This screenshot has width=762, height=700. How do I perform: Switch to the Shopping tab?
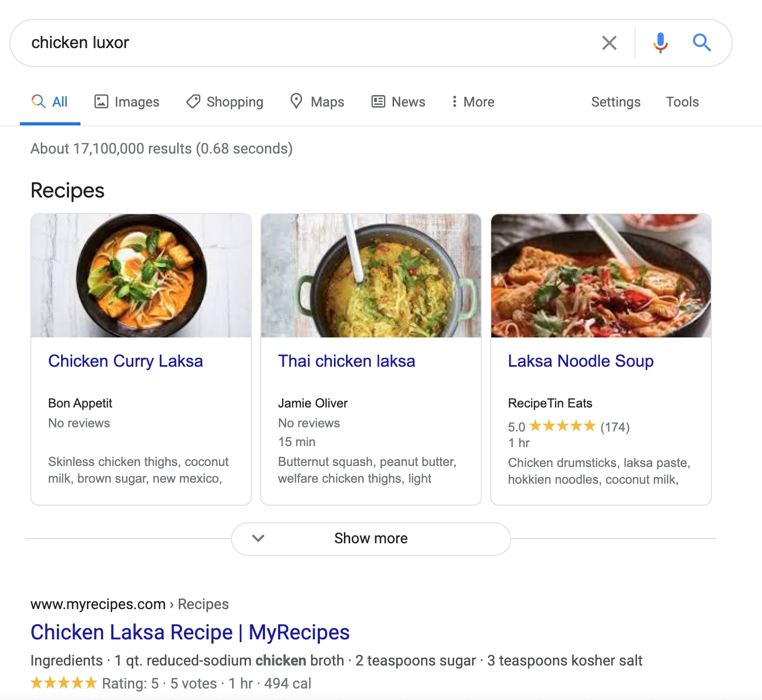[225, 102]
